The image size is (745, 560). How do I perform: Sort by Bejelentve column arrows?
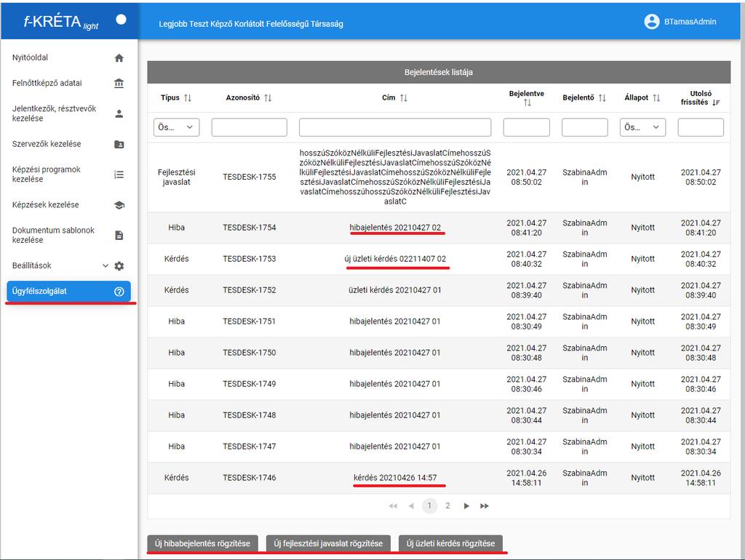click(527, 103)
